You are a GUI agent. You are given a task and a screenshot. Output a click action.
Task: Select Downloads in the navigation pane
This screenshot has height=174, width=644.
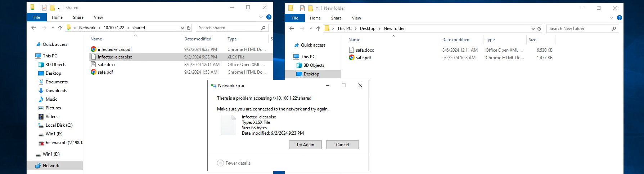(56, 91)
